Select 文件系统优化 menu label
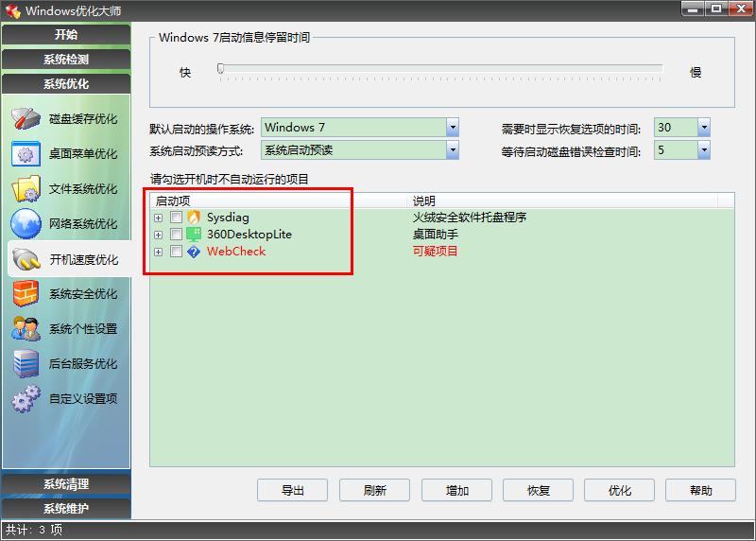The width and height of the screenshot is (756, 541). [83, 189]
